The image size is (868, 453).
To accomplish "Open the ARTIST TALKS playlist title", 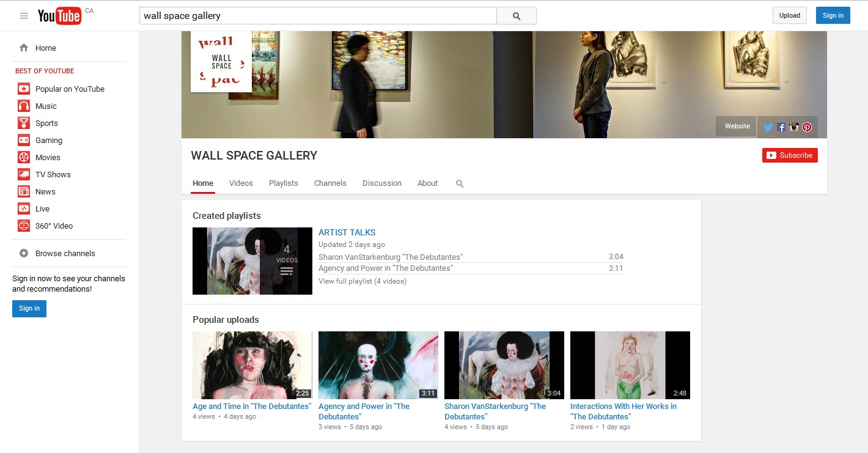I will click(347, 232).
